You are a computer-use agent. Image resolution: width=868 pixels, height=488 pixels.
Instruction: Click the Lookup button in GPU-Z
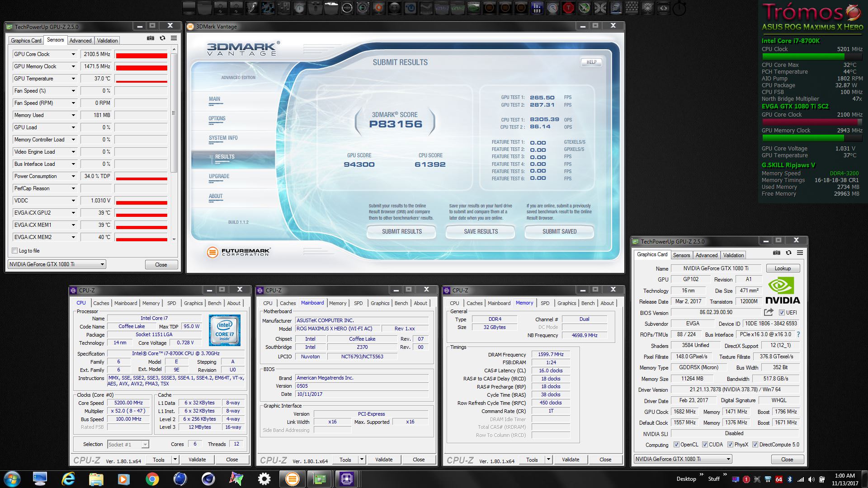point(783,268)
